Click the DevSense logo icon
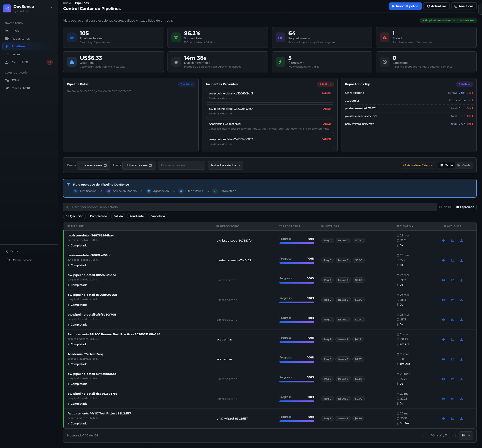The width and height of the screenshot is (482, 448). (x=7, y=8)
